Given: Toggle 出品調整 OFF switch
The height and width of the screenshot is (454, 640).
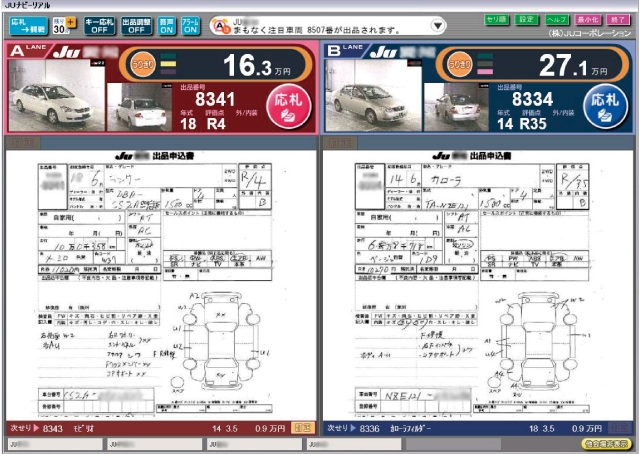Looking at the screenshot, I should (137, 26).
